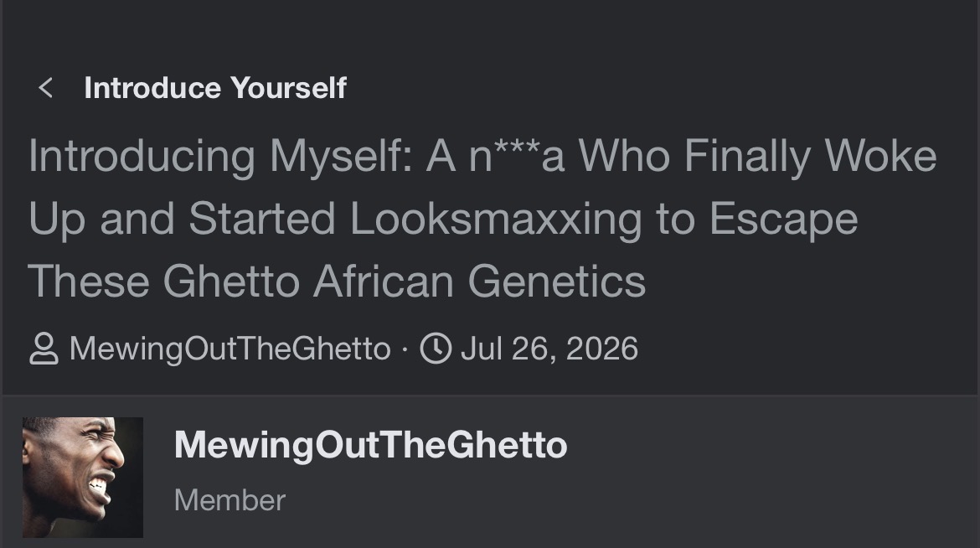The height and width of the screenshot is (548, 980).
Task: Click the Member user title label
Action: (x=230, y=500)
